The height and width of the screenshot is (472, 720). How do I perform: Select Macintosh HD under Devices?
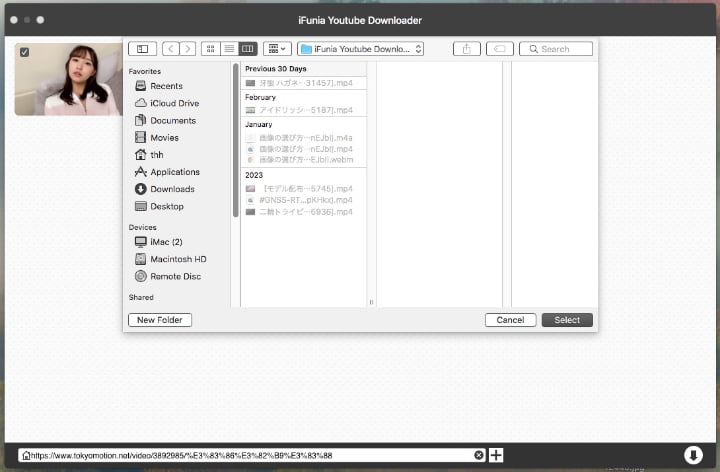tap(178, 259)
